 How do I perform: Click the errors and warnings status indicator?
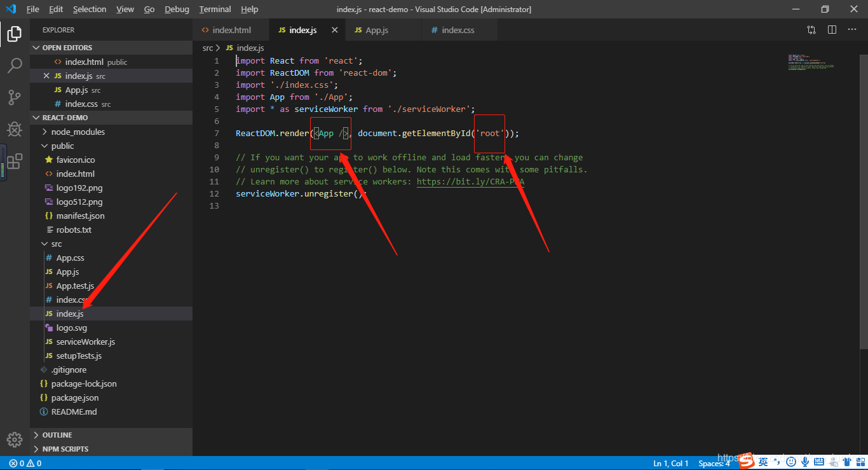pos(25,463)
